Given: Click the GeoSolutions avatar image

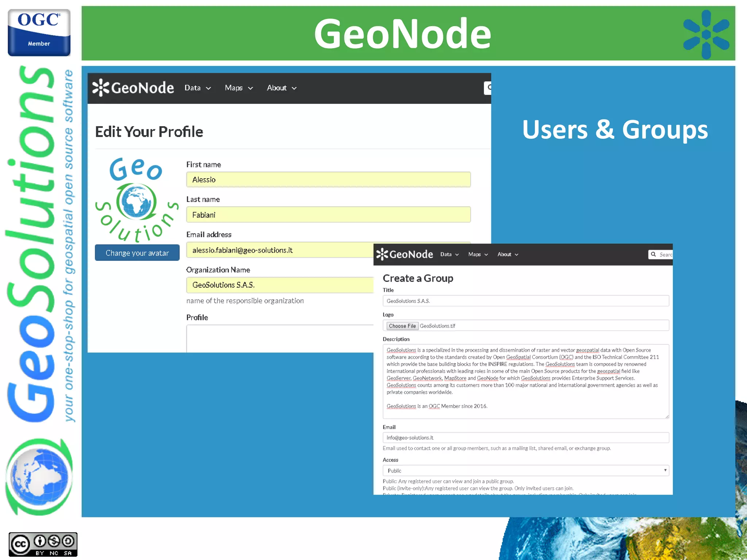Looking at the screenshot, I should tap(137, 200).
